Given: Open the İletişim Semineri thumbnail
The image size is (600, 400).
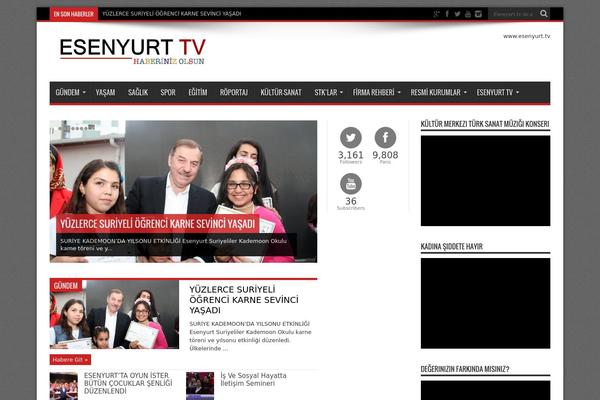Looking at the screenshot, I should [x=200, y=386].
